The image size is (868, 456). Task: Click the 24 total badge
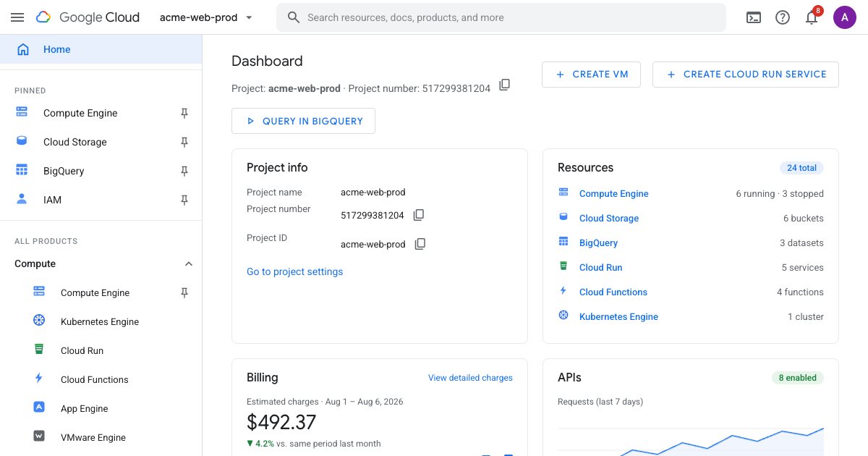pyautogui.click(x=801, y=168)
